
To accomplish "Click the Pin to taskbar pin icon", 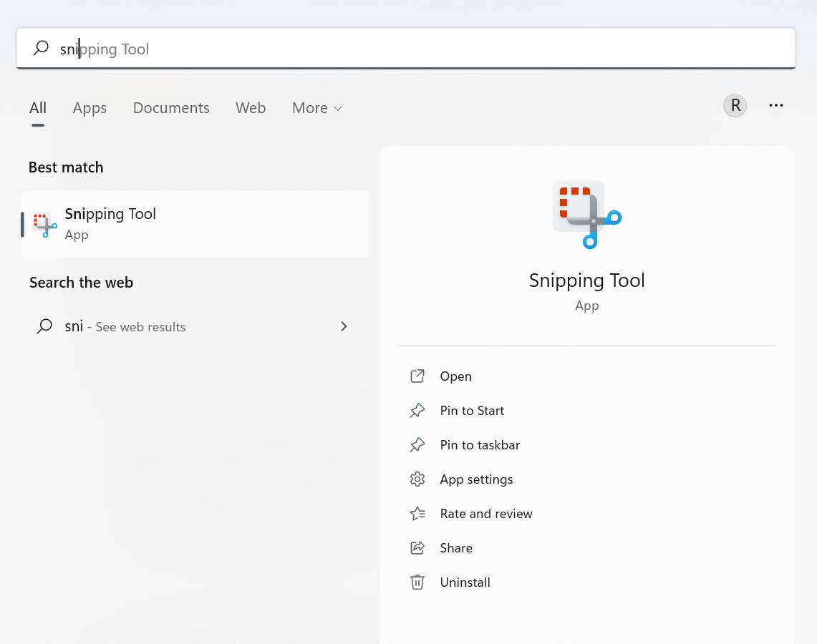I will point(417,444).
